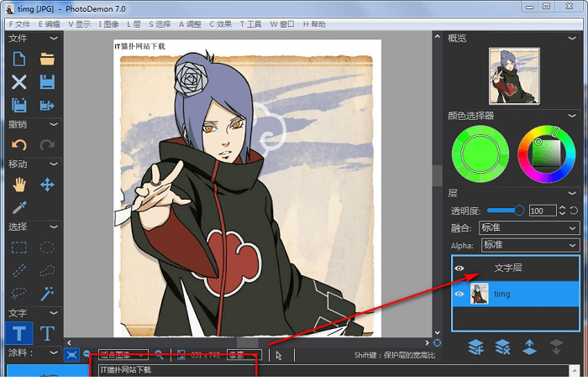The image size is (588, 391).
Task: Collapse the 概览 panel
Action: click(572, 39)
